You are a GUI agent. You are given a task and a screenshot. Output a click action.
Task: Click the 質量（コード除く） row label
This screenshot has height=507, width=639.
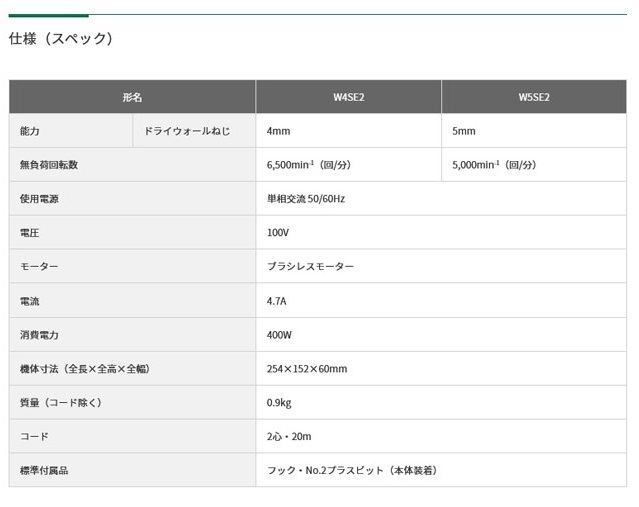click(132, 402)
